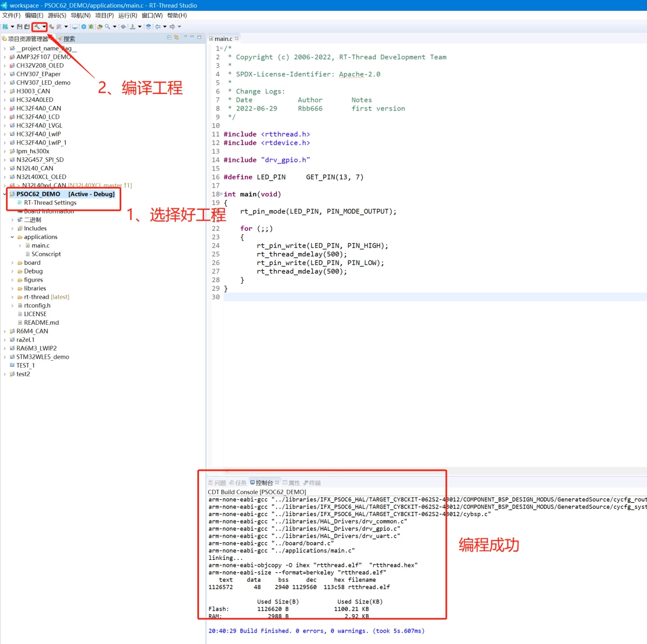The height and width of the screenshot is (644, 647).
Task: Click the back navigation arrow icon
Action: pyautogui.click(x=157, y=26)
